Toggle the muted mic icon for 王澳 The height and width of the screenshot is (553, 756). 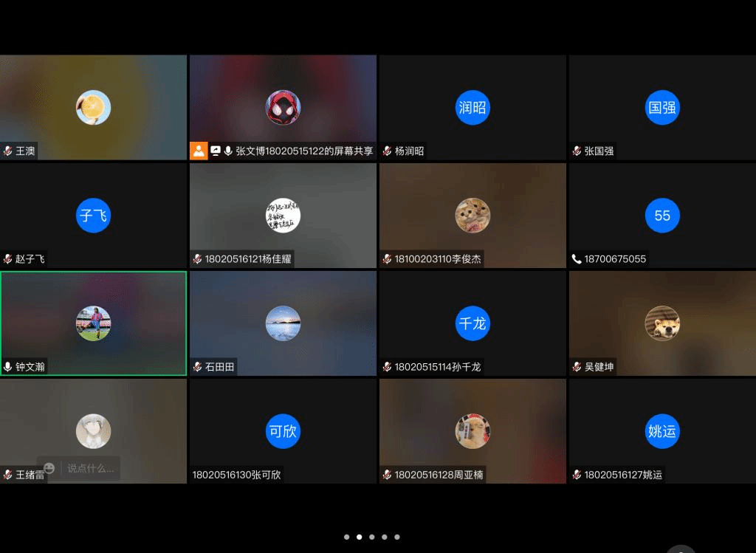tap(8, 151)
